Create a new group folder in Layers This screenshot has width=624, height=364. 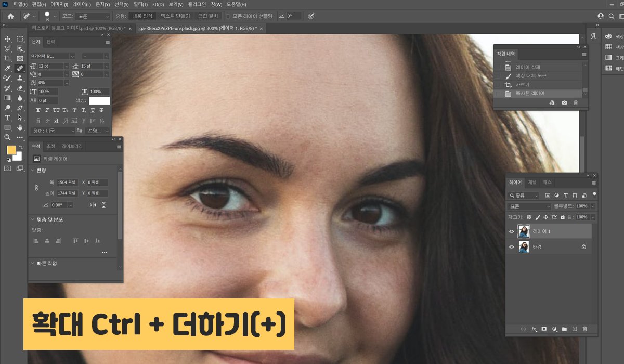[x=564, y=329]
